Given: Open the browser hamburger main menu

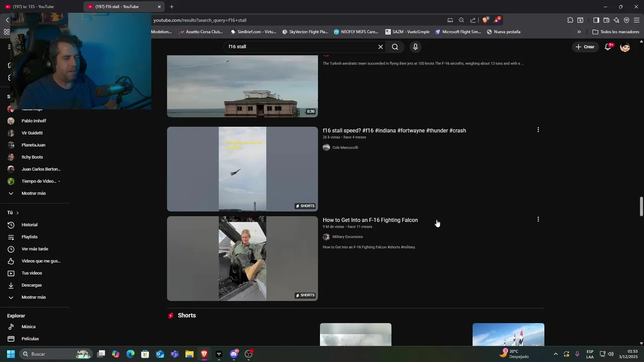Looking at the screenshot, I should [636, 20].
